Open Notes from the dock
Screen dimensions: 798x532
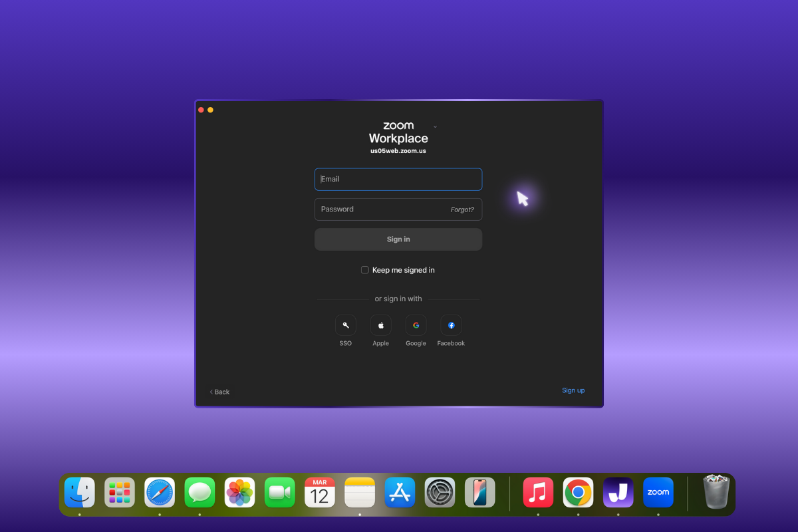[x=360, y=493]
